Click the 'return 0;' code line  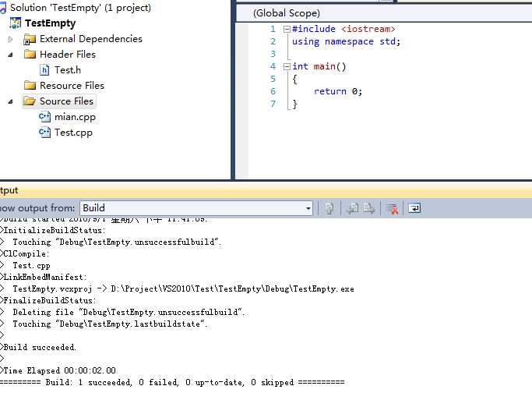pos(337,91)
